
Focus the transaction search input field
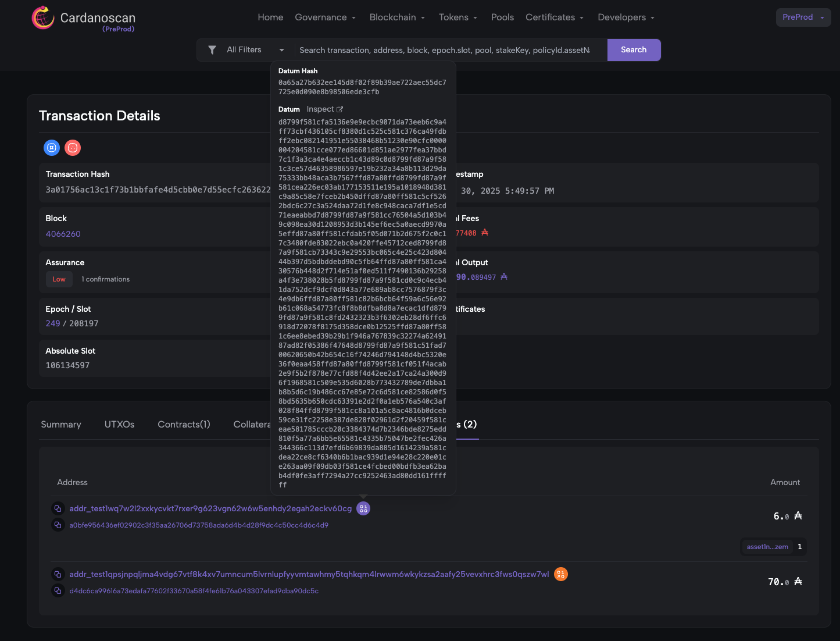click(445, 50)
